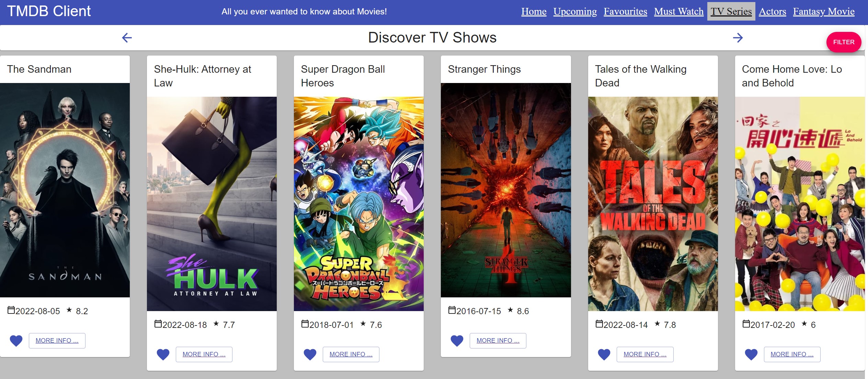Open More Info for The Sandman
Screen dimensions: 868x379
(x=57, y=341)
